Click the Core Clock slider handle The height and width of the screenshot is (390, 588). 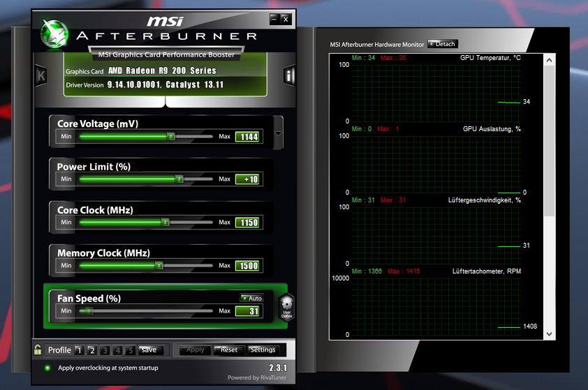[166, 223]
